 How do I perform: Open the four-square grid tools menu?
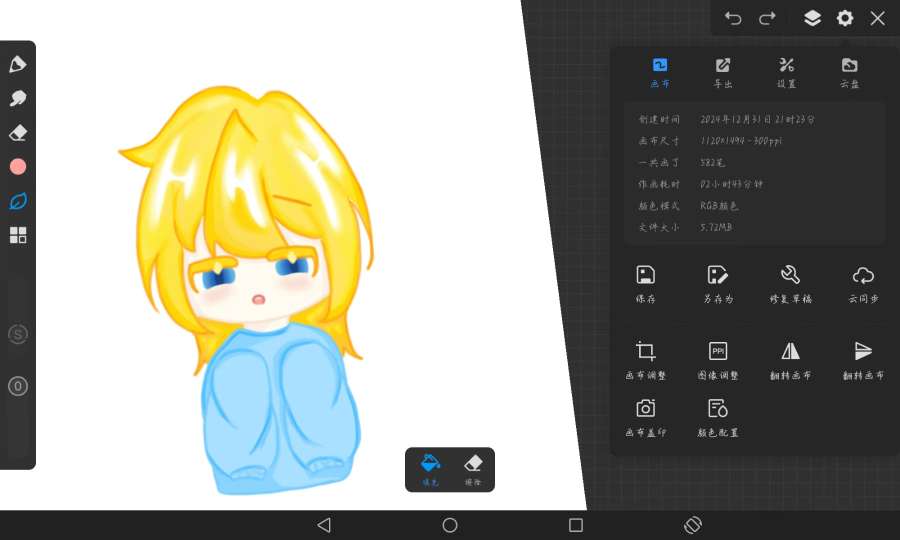pyautogui.click(x=18, y=235)
